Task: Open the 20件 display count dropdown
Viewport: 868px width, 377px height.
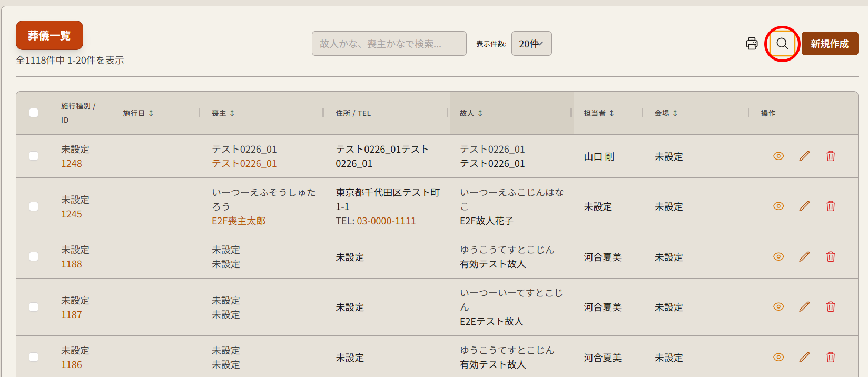Action: tap(531, 44)
